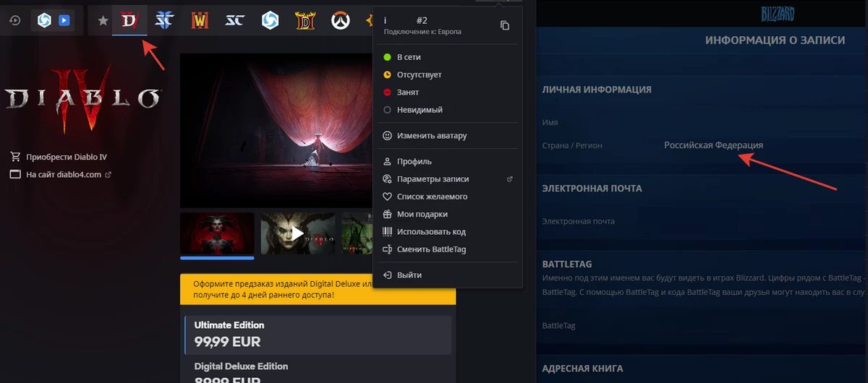Image resolution: width=868 pixels, height=383 pixels.
Task: Select the first Lilith screenshot thumbnail
Action: pos(217,233)
